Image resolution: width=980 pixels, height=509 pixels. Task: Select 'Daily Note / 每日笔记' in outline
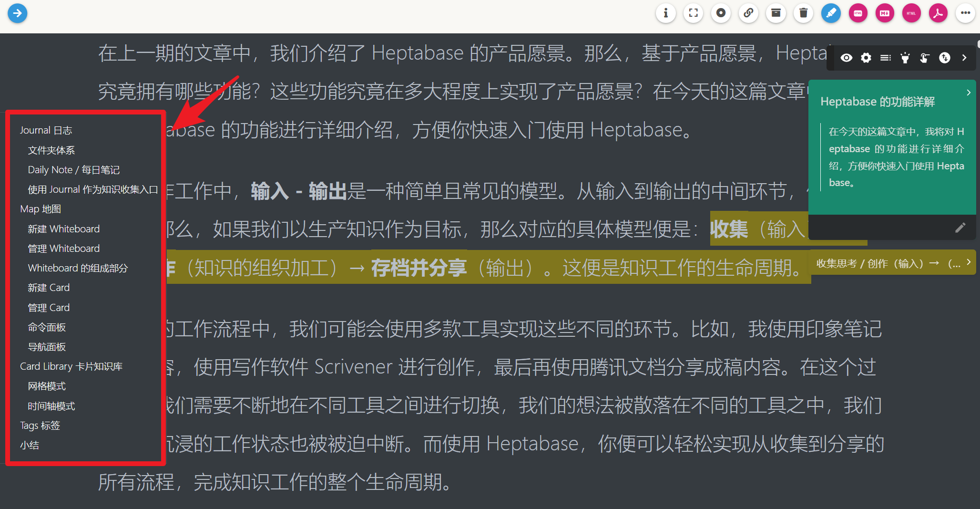coord(74,170)
